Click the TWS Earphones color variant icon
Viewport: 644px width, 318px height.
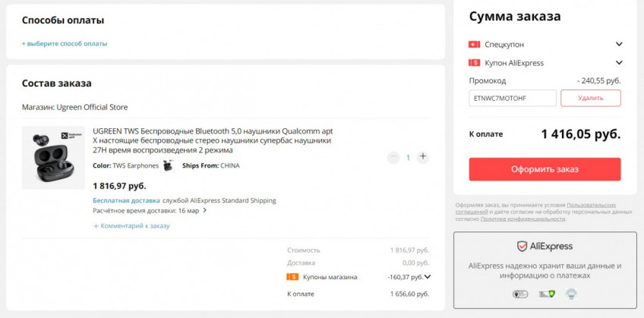(168, 165)
